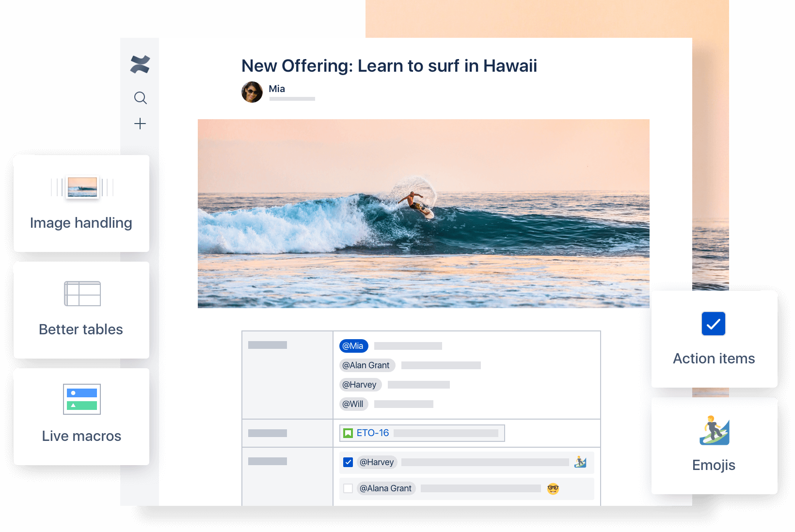Select the surfing hero image on the page

click(423, 214)
